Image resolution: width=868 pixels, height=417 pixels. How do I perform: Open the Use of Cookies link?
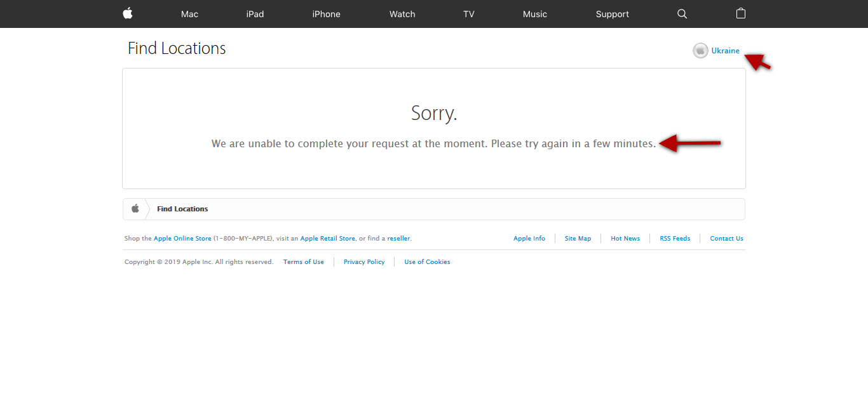pos(427,262)
